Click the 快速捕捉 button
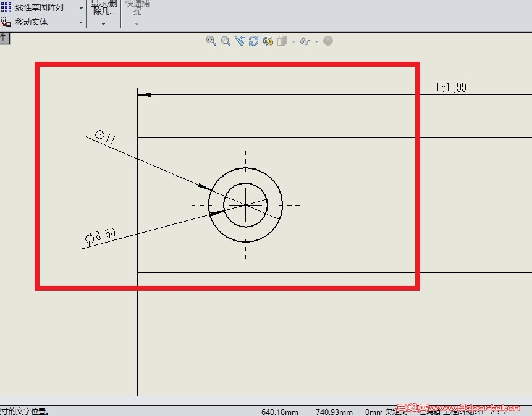The image size is (532, 416). (x=137, y=7)
